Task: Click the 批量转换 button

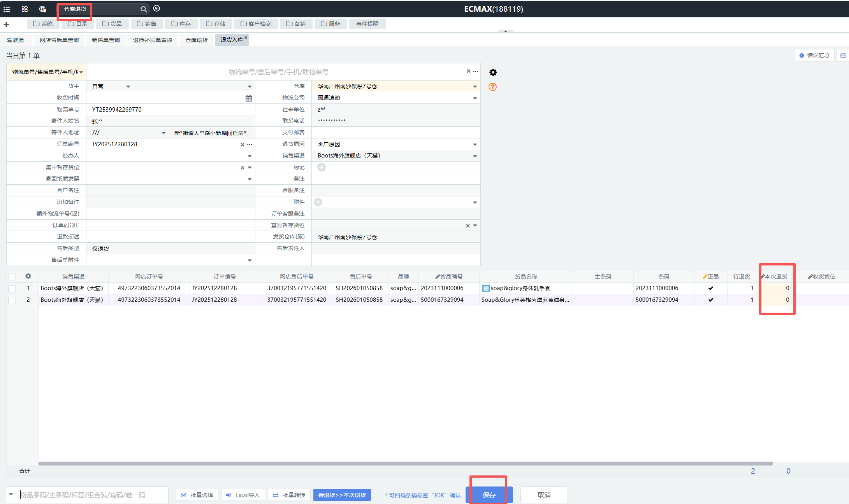Action: [290, 495]
